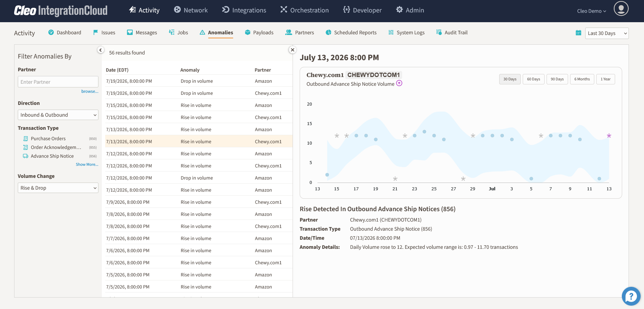Click the Purchase Orders document icon
Viewport: 644px width, 309px height.
click(26, 139)
